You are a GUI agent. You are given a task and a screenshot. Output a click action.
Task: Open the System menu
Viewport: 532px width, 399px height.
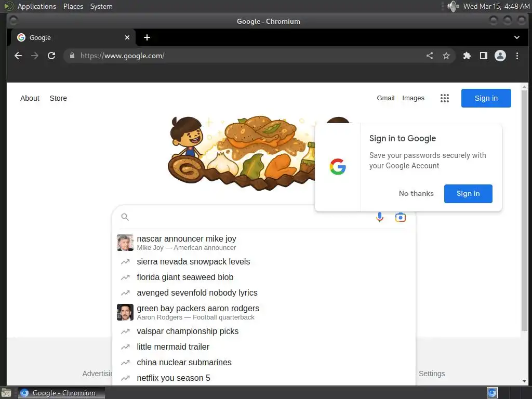pos(101,6)
